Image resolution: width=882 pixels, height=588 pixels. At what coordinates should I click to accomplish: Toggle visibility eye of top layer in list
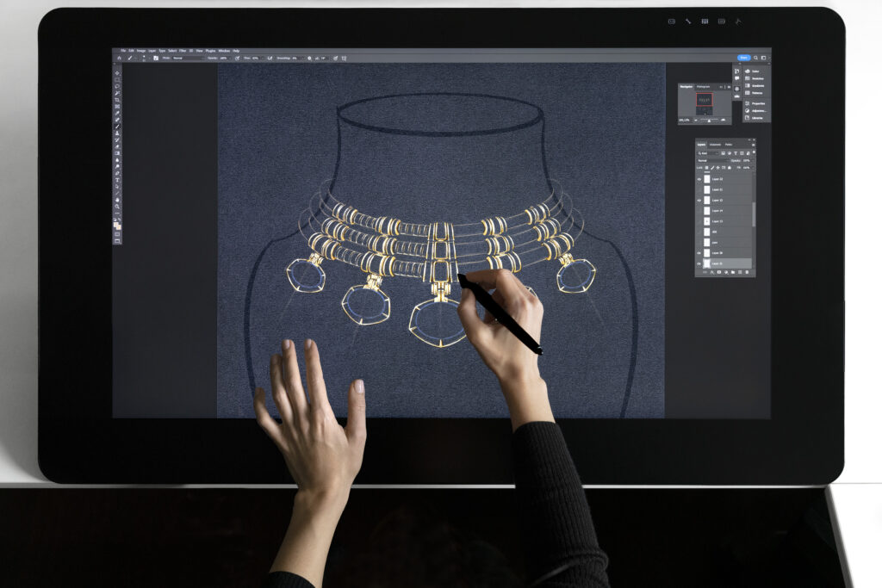pyautogui.click(x=699, y=179)
